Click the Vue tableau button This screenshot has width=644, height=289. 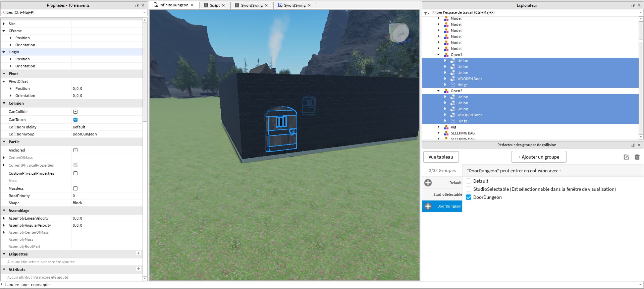(x=441, y=157)
